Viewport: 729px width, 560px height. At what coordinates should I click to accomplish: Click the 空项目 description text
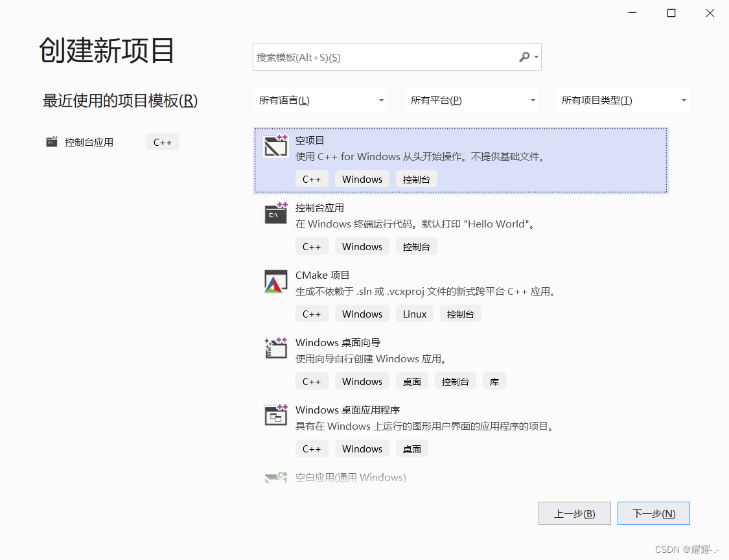click(x=421, y=157)
